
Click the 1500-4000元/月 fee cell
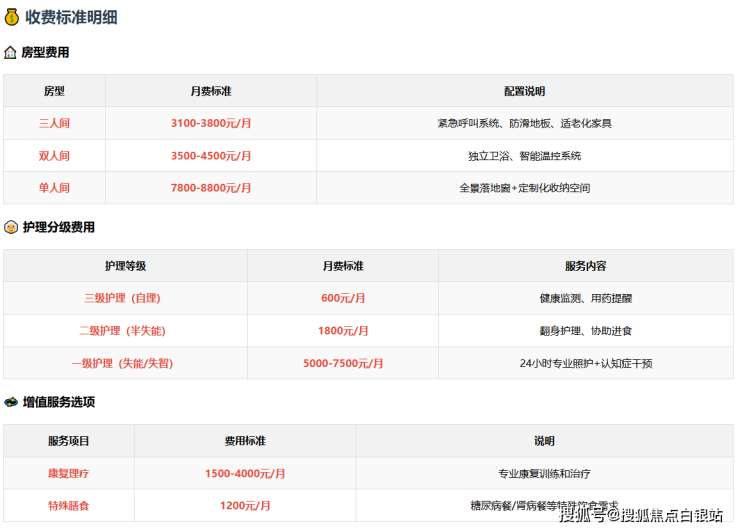(x=245, y=473)
